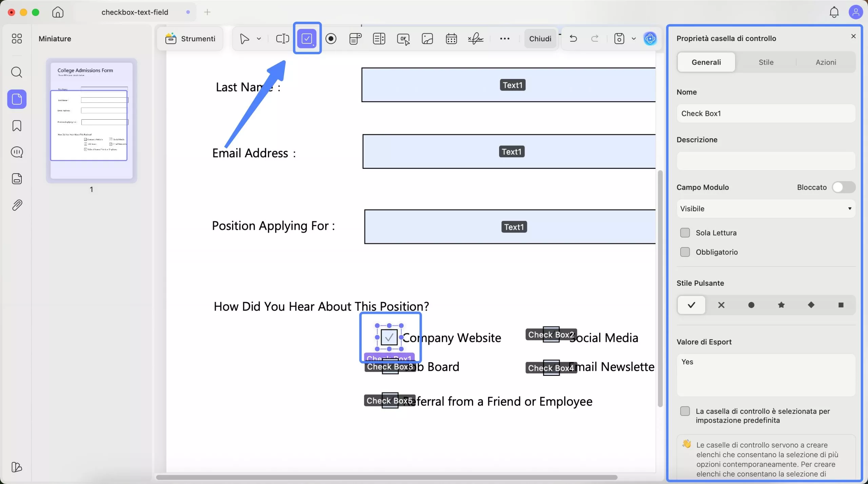Image resolution: width=868 pixels, height=484 pixels.
Task: Select the image field tool
Action: click(427, 39)
